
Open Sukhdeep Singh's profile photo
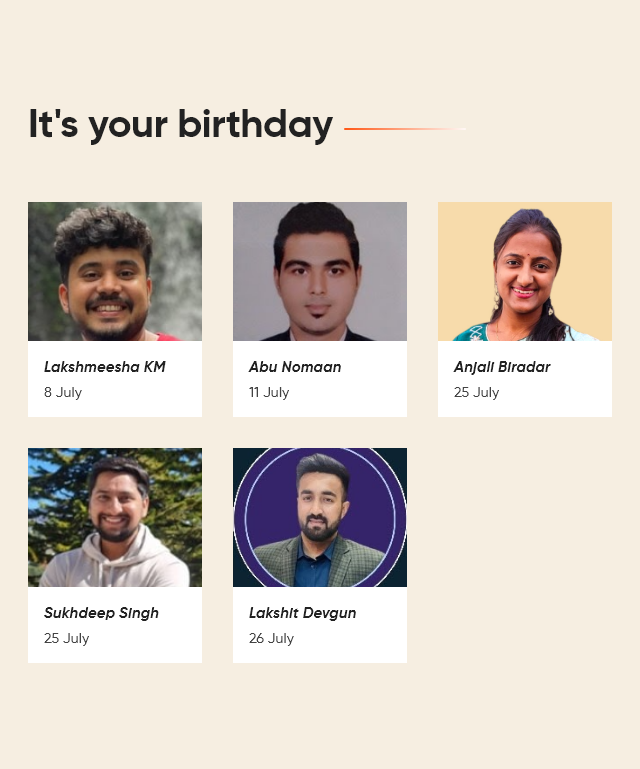click(x=115, y=517)
